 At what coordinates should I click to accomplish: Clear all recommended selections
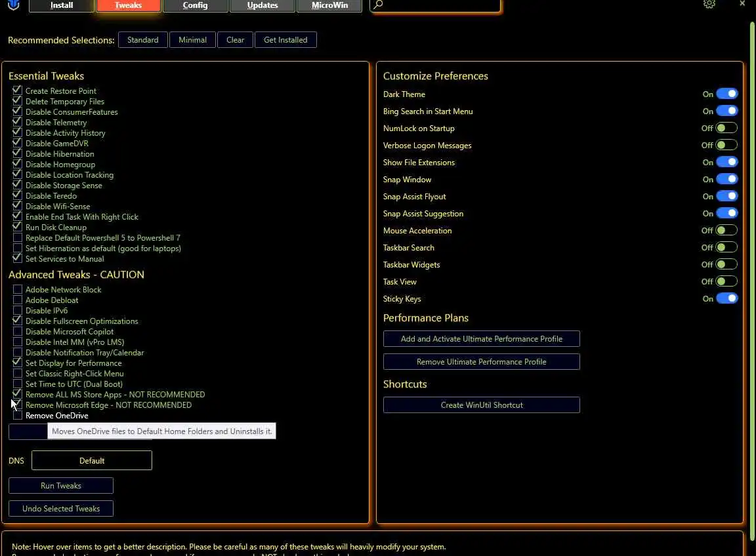click(236, 40)
